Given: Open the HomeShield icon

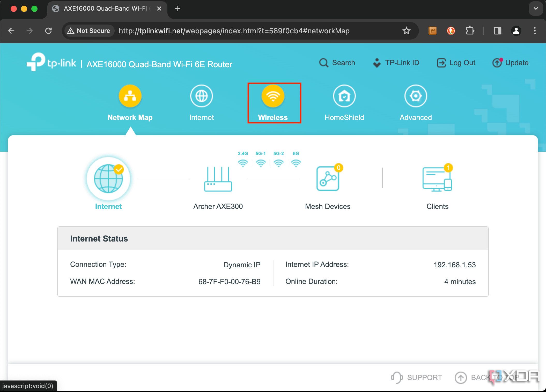Looking at the screenshot, I should tap(344, 96).
